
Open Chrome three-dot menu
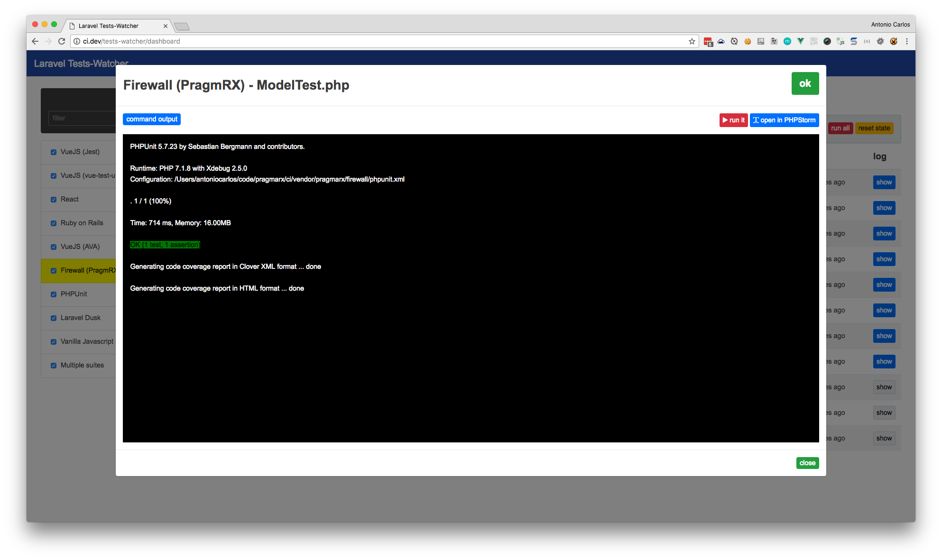coord(907,41)
